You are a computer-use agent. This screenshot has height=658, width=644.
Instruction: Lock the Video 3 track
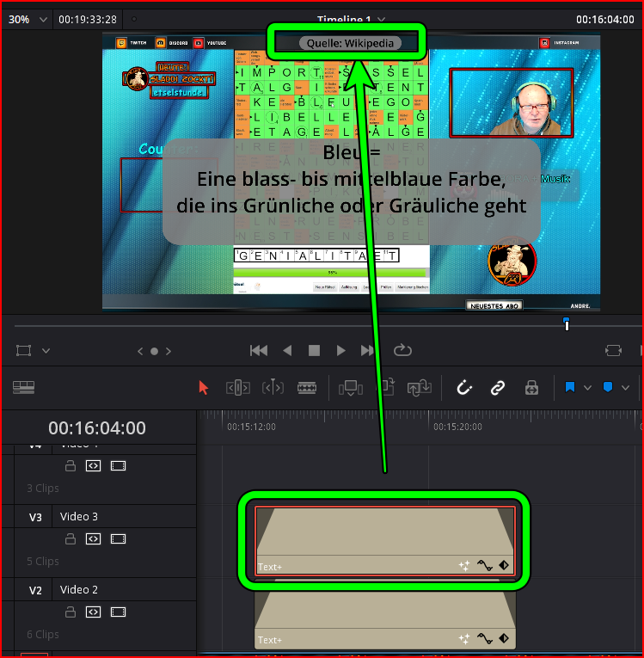(71, 539)
